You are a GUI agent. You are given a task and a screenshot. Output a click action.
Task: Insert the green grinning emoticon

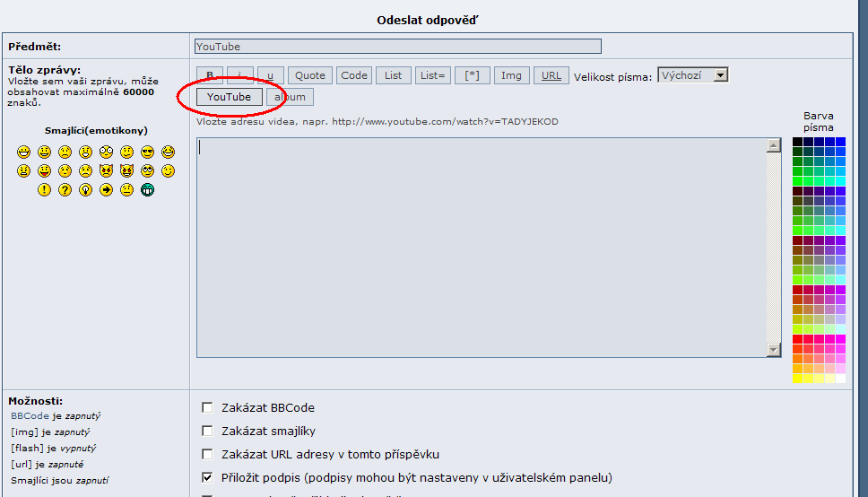pyautogui.click(x=147, y=189)
